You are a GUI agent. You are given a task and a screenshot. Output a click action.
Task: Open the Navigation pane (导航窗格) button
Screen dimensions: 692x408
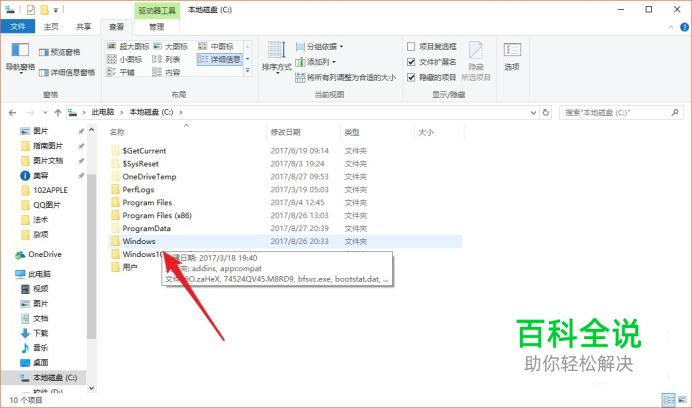pos(20,58)
